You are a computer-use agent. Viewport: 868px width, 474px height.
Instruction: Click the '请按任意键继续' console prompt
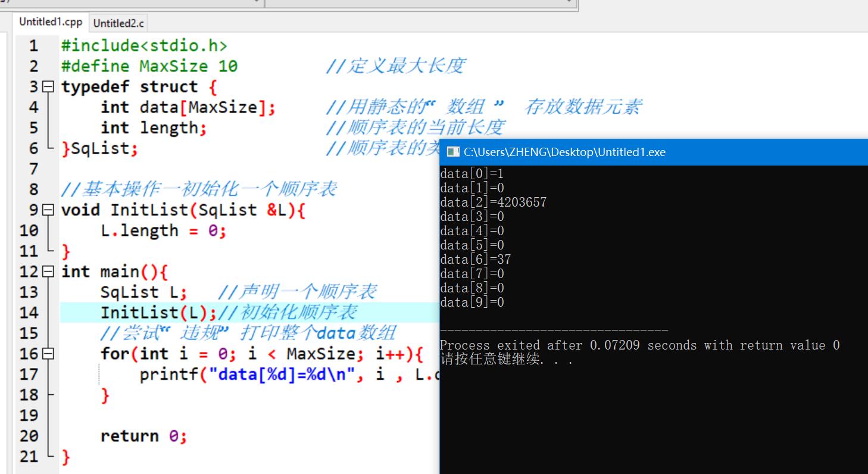click(507, 360)
